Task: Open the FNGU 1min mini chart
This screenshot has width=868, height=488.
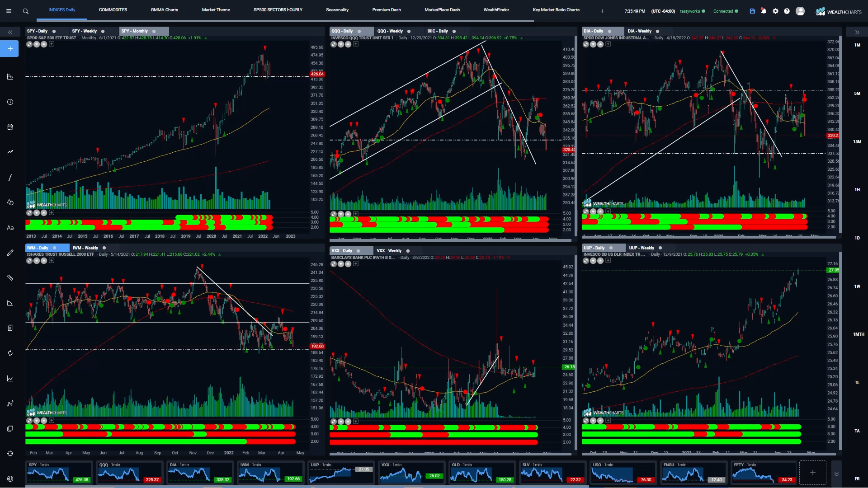Action: tap(694, 473)
